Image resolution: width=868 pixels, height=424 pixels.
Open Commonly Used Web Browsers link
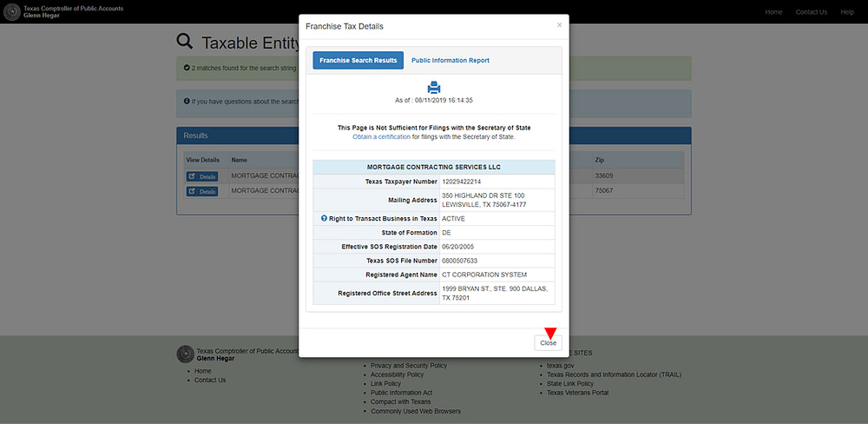(416, 411)
